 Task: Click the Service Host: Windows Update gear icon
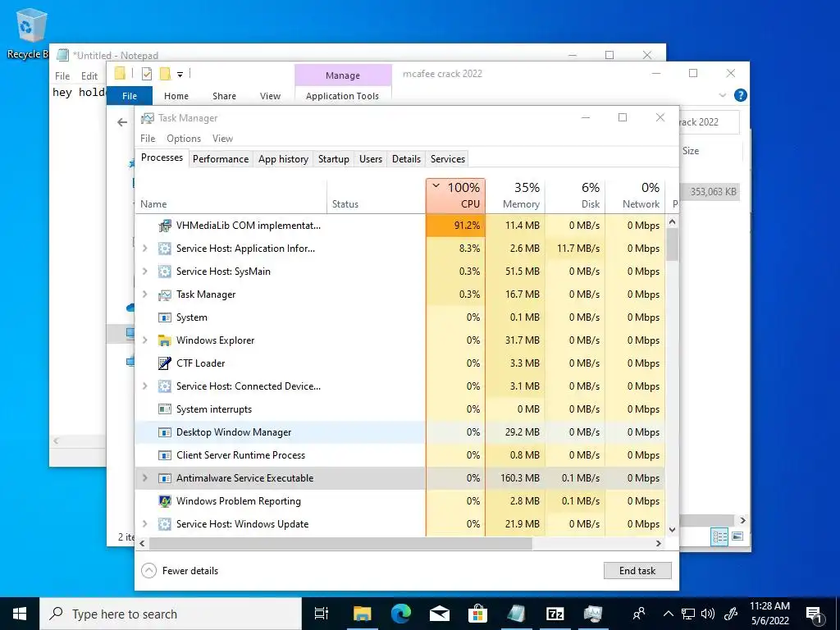point(164,524)
